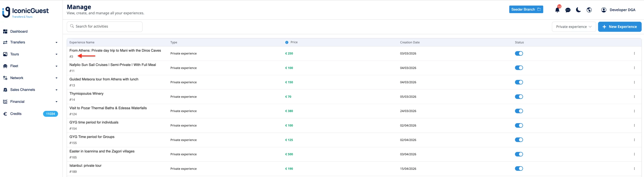Click the IconicGuest logo
The width and height of the screenshot is (644, 177).
click(x=25, y=12)
